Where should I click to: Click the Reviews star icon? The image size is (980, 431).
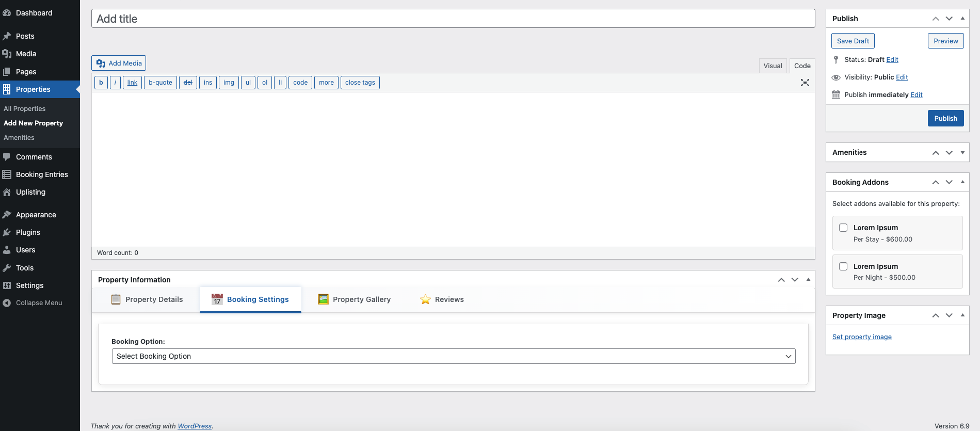[x=425, y=299]
